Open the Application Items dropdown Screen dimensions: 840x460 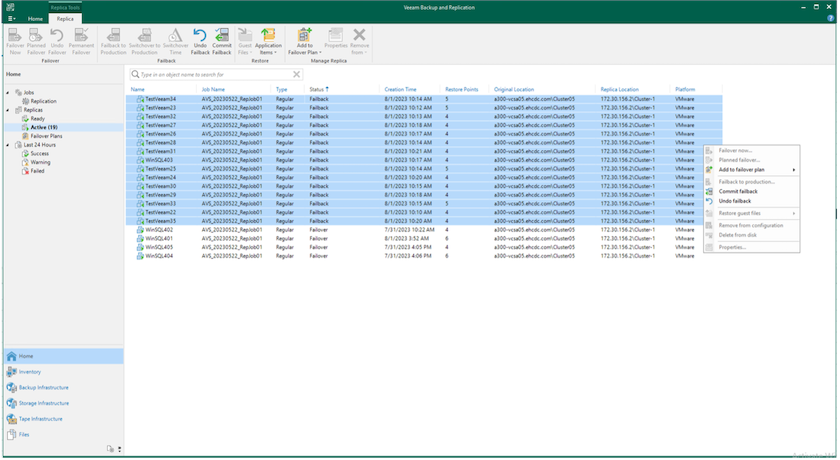(x=268, y=41)
